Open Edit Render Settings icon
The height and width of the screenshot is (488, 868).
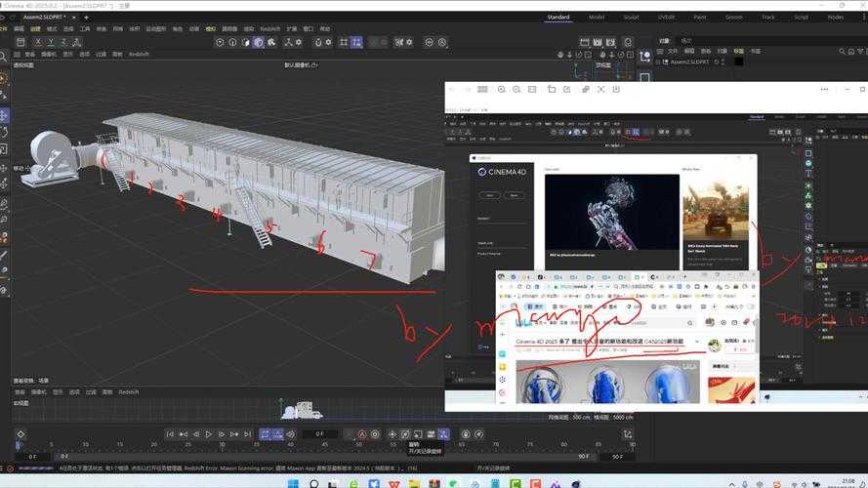point(610,42)
